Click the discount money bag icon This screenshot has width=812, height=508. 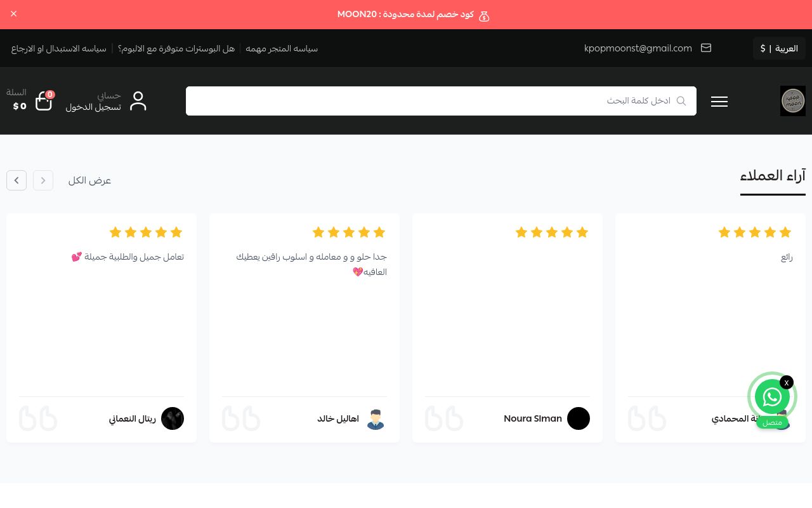click(484, 15)
